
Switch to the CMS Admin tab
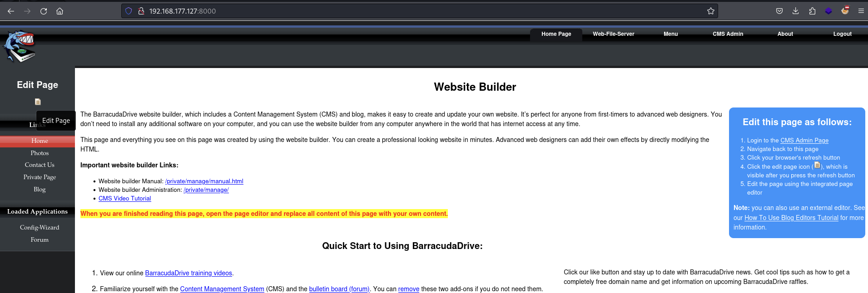point(728,34)
